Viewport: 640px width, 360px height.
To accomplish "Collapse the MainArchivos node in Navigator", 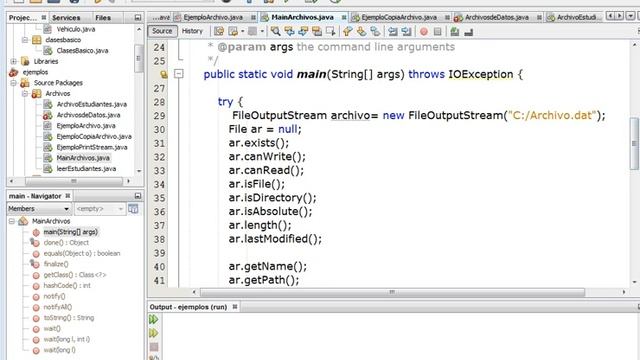I will 12,221.
